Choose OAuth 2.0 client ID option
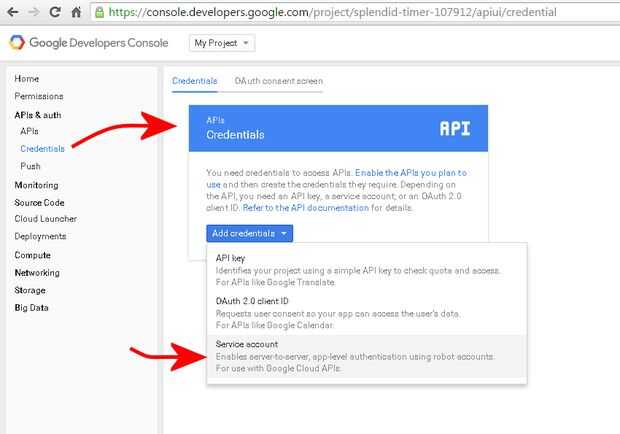The width and height of the screenshot is (620, 434). tap(367, 313)
